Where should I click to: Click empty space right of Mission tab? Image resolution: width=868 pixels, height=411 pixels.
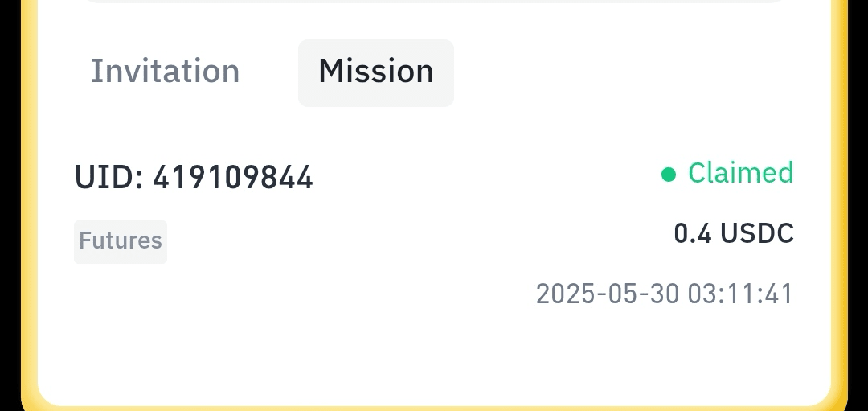[x=625, y=72]
